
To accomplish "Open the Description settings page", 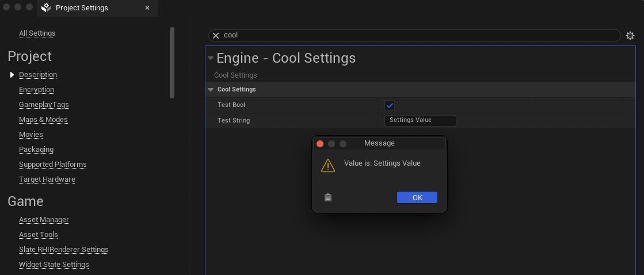I will [x=38, y=75].
